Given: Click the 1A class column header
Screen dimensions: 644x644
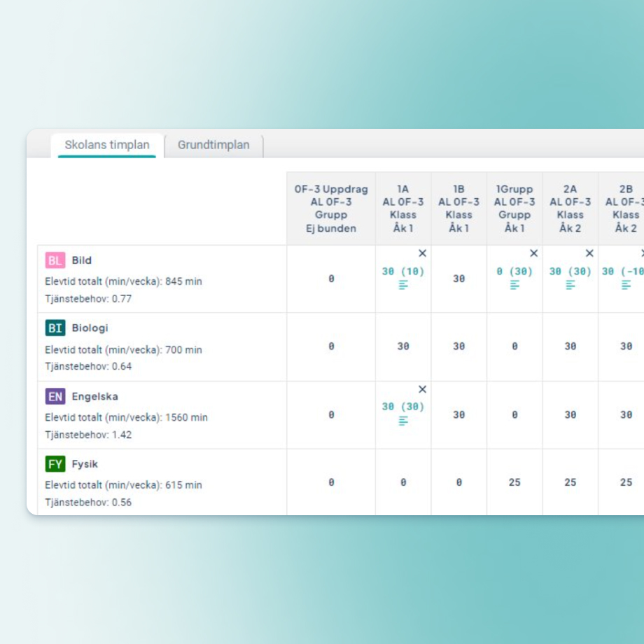Looking at the screenshot, I should (x=403, y=209).
